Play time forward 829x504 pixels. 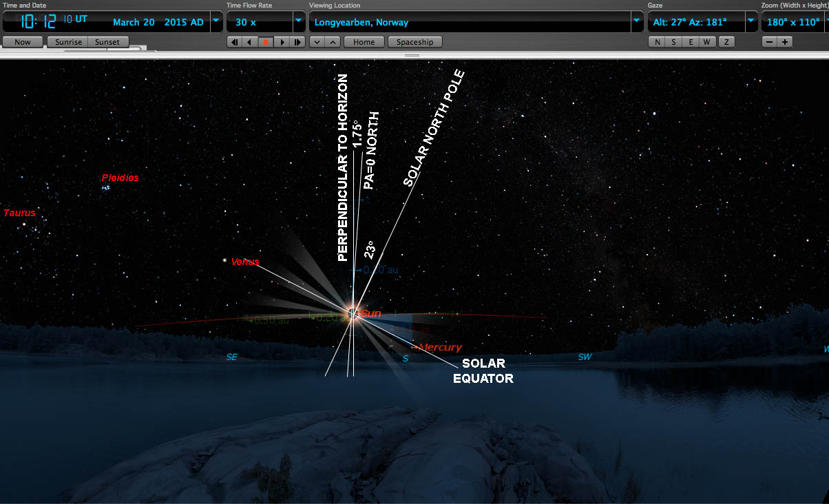click(282, 42)
